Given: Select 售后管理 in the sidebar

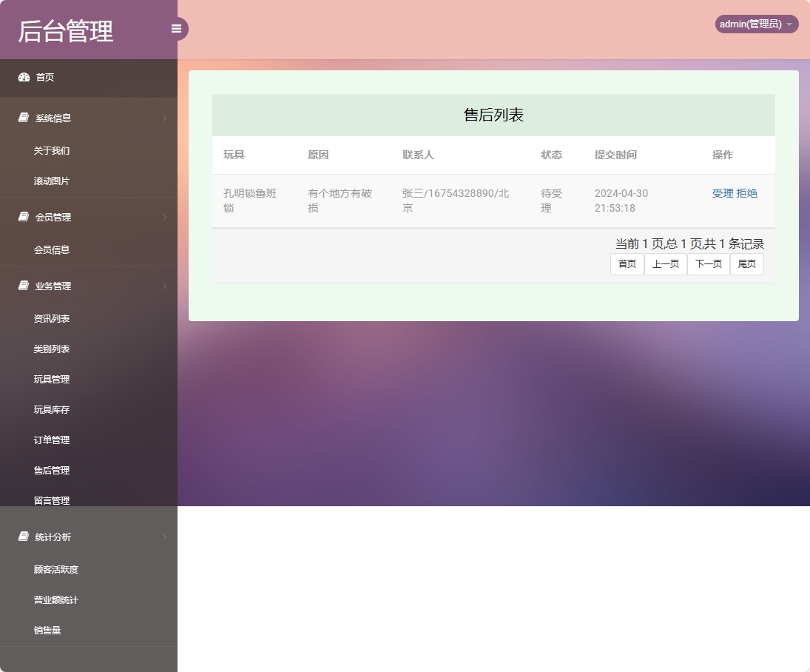Looking at the screenshot, I should 51,469.
